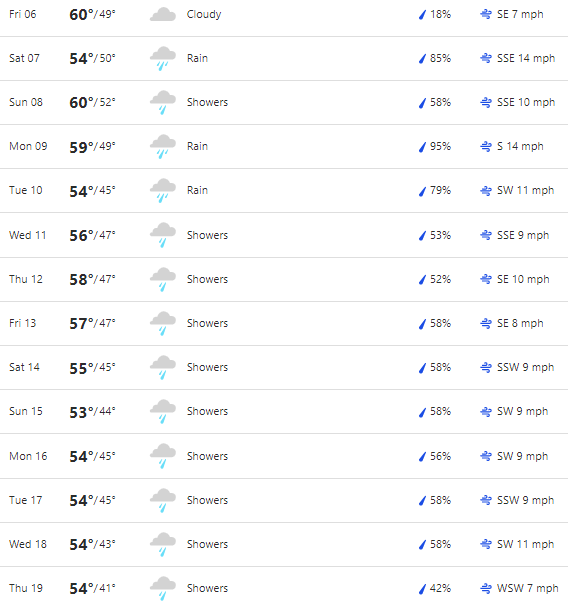Click the wind icon beside S 14 mph
This screenshot has height=611, width=568.
(486, 147)
